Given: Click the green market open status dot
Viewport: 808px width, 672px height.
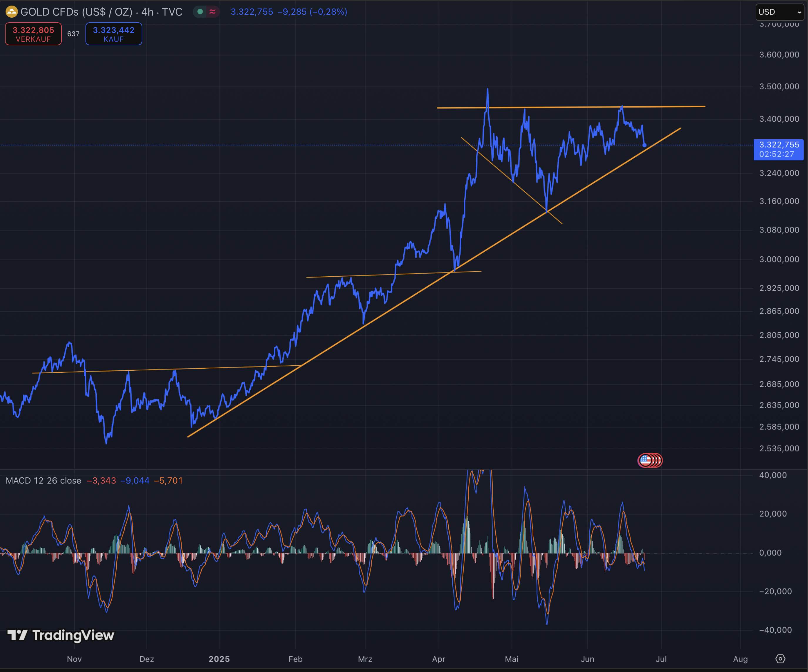Looking at the screenshot, I should [x=200, y=12].
